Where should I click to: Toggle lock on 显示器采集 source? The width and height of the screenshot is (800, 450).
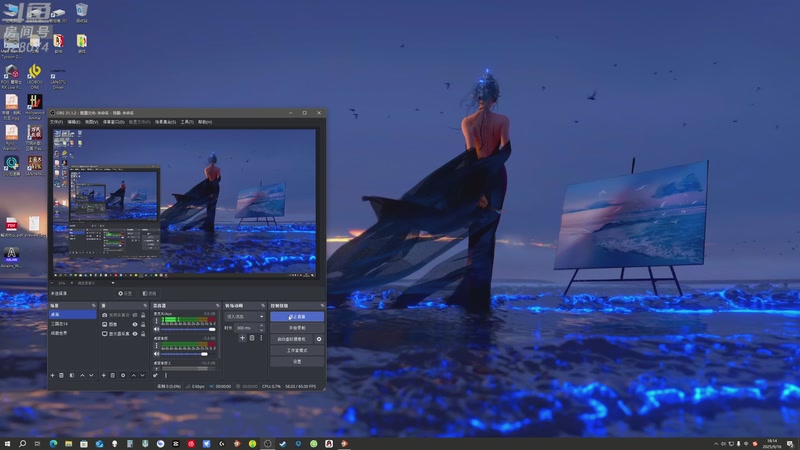(143, 334)
